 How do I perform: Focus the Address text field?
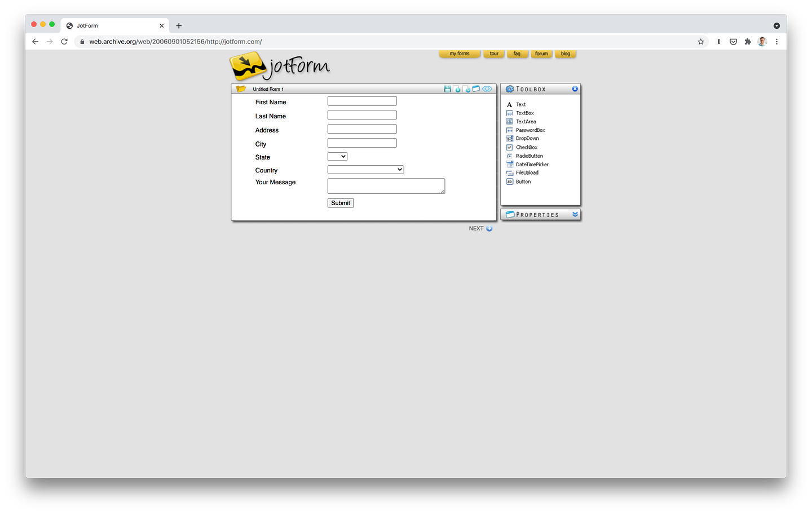[362, 129]
